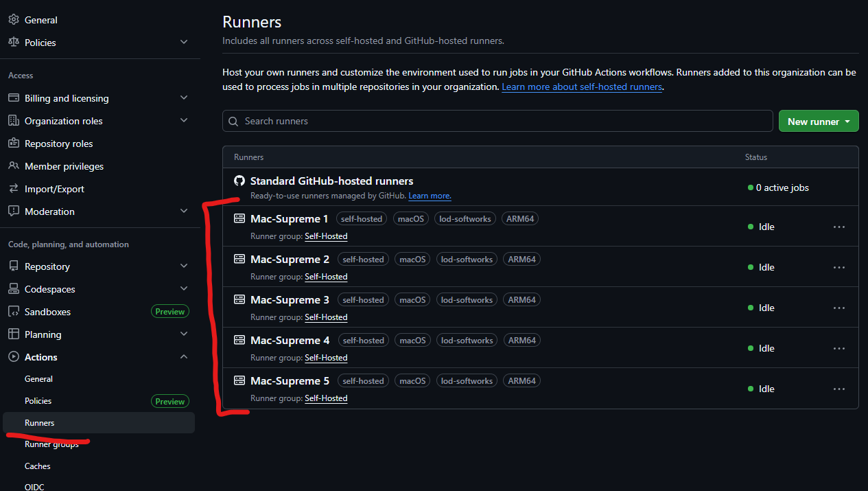The height and width of the screenshot is (491, 868).
Task: Open the three-dot menu for Mac-Supreme 3
Action: click(839, 308)
